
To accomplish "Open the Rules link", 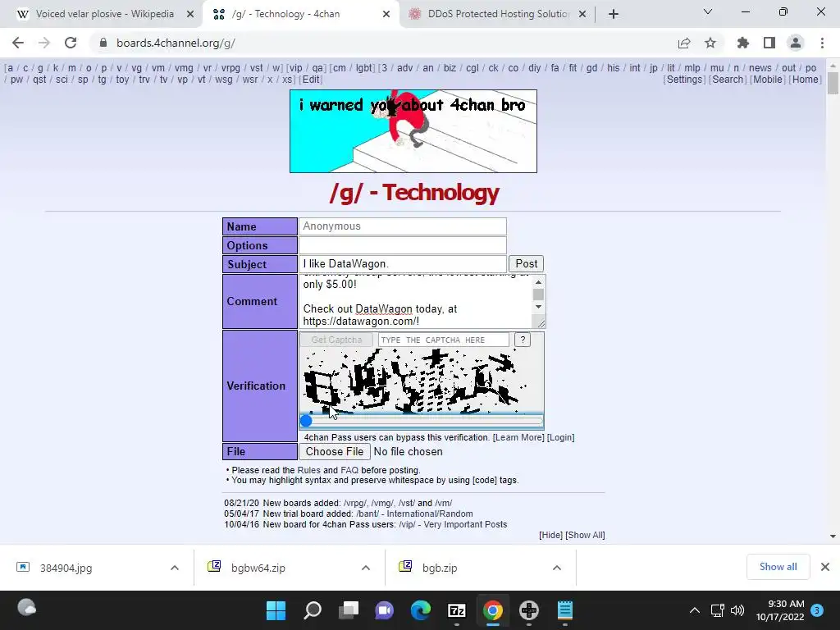I will [308, 470].
